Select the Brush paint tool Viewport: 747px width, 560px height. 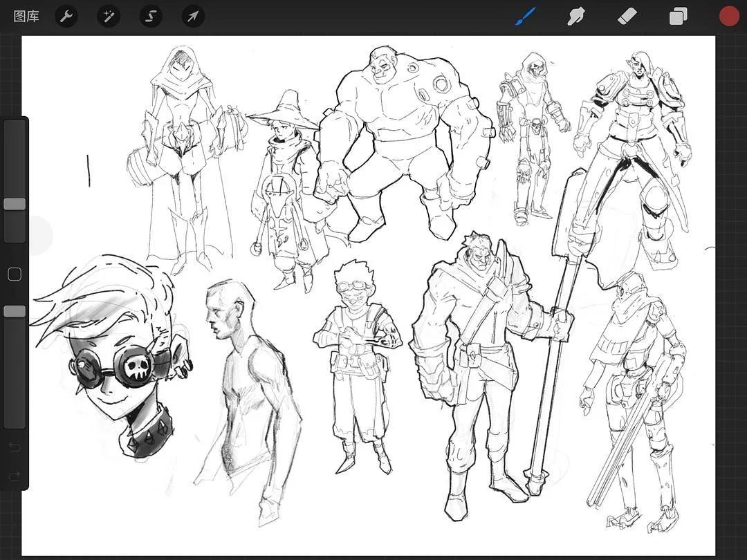click(526, 16)
